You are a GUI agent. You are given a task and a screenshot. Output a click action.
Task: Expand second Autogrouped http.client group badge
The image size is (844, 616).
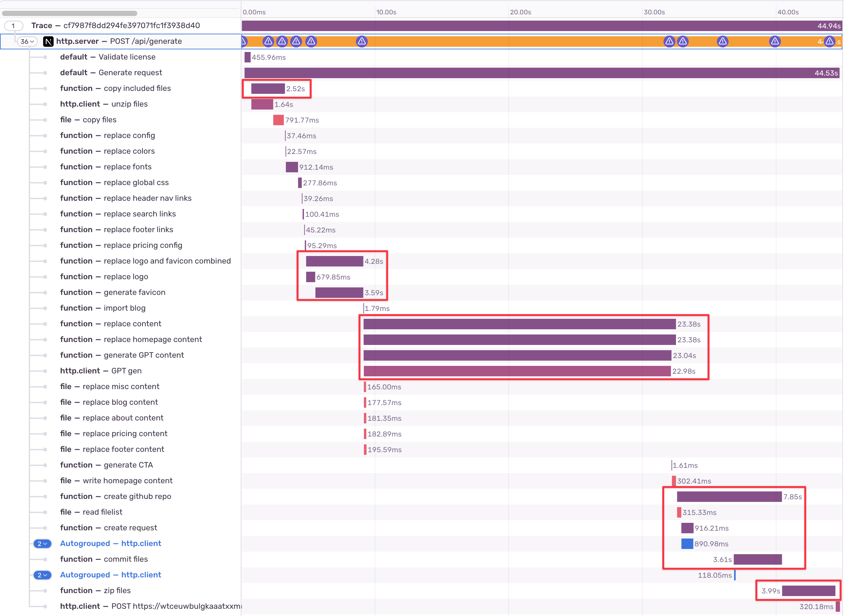point(42,575)
